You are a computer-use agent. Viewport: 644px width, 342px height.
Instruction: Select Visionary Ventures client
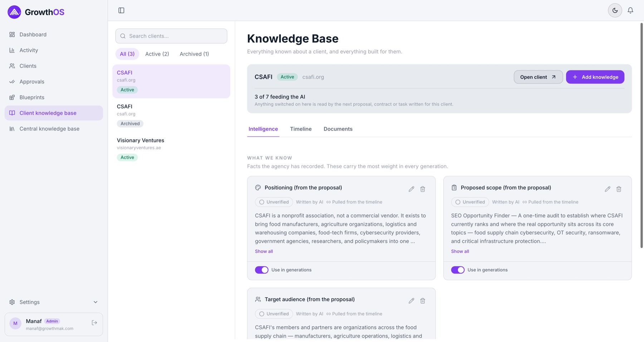click(171, 149)
